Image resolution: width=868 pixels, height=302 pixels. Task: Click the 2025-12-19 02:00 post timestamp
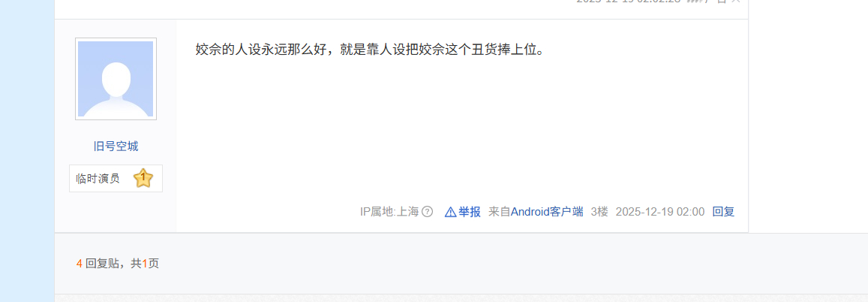point(660,212)
